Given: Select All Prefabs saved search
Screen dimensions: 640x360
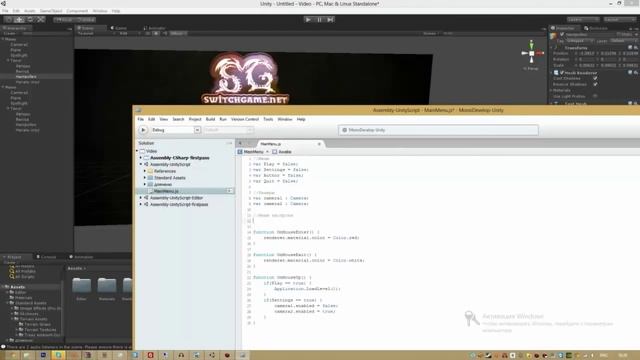Looking at the screenshot, I should coord(22,271).
